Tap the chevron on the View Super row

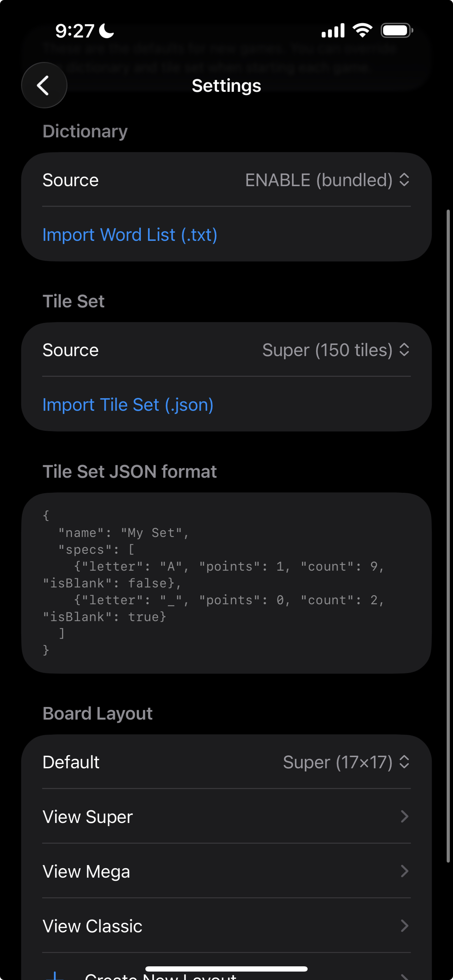point(404,816)
